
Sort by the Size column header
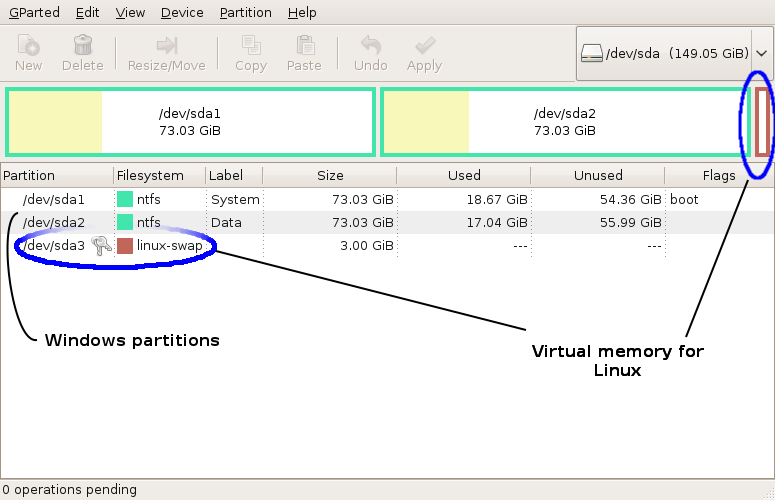coord(330,175)
